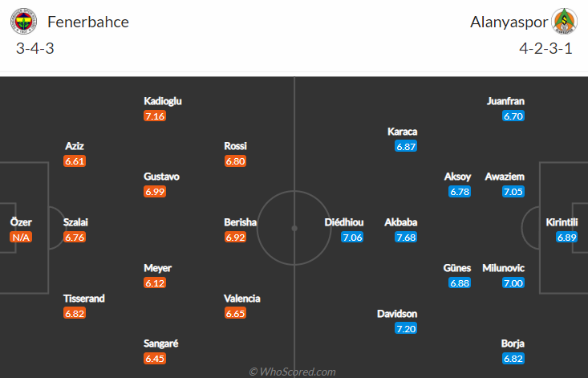This screenshot has width=588, height=378.
Task: Select Davidson's 7.20 rating badge
Action: 406,329
